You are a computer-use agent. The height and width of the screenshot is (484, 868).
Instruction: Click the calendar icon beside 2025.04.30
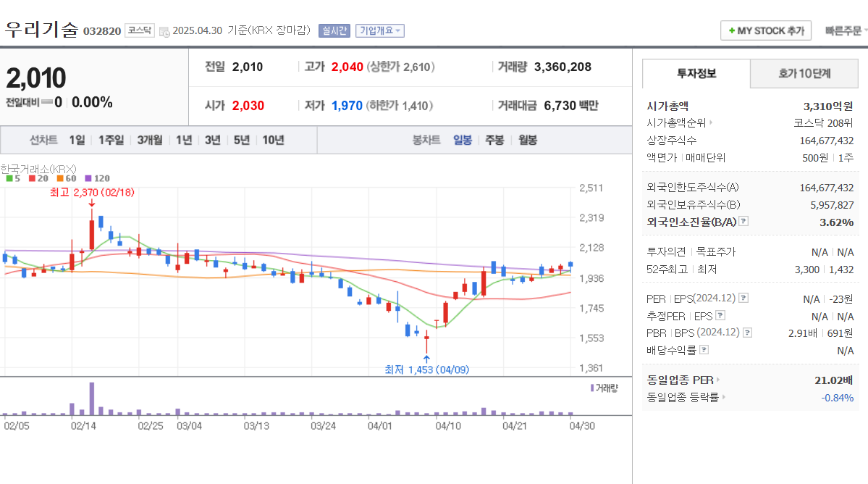pos(163,31)
